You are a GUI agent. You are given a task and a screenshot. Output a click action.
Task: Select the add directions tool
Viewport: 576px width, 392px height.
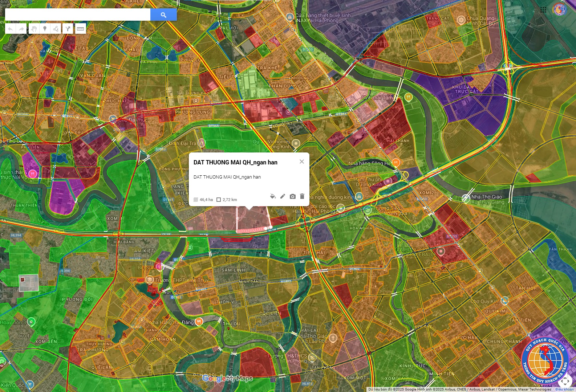(68, 29)
